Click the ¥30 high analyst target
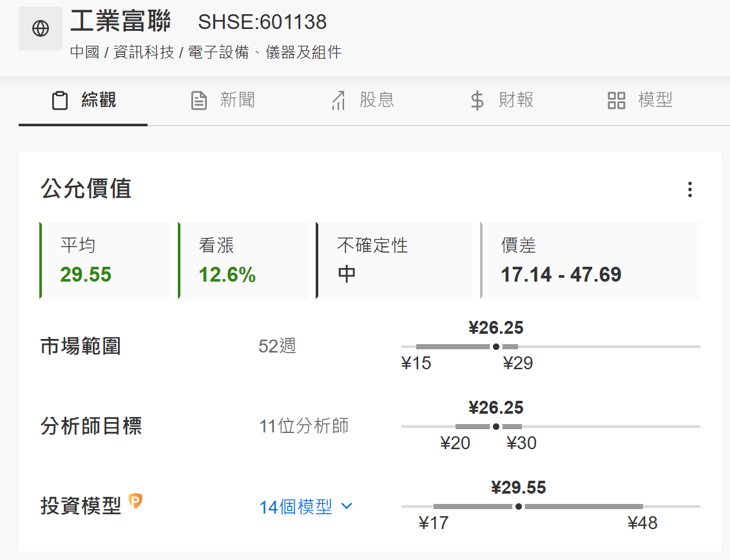 point(521,443)
